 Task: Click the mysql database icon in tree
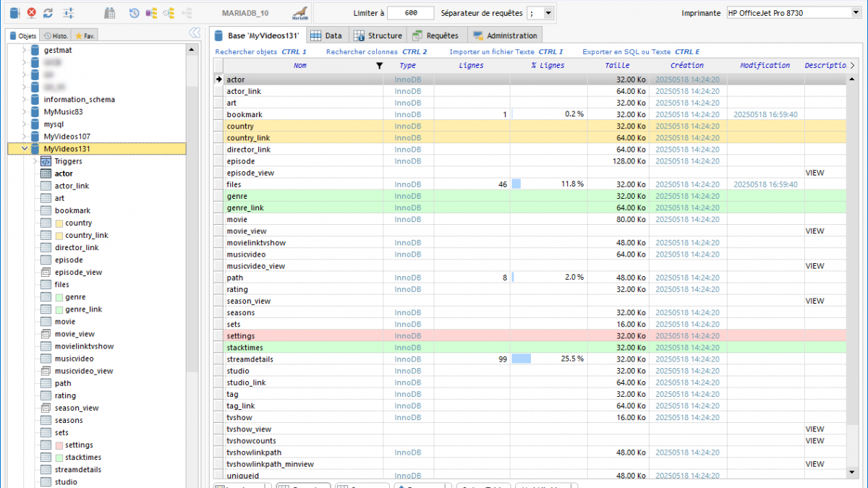pyautogui.click(x=35, y=124)
